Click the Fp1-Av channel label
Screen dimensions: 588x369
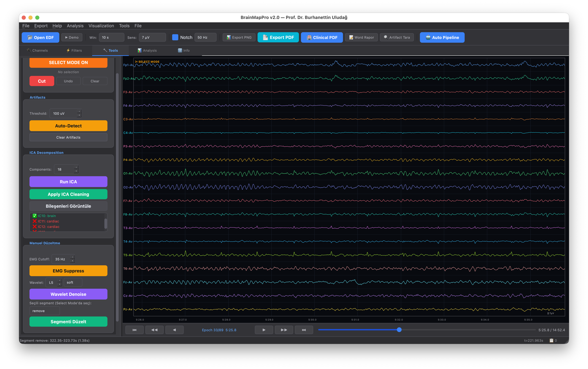tap(128, 65)
